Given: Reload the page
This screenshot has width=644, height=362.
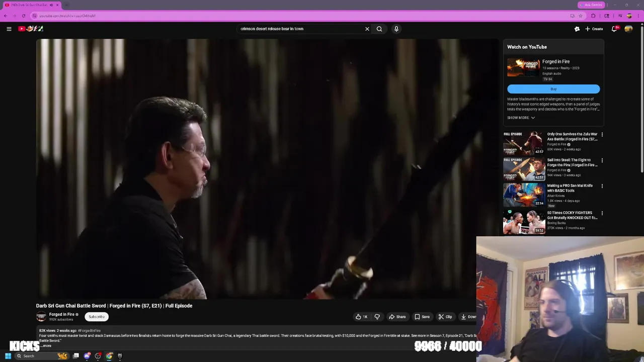Looking at the screenshot, I should pos(23,16).
